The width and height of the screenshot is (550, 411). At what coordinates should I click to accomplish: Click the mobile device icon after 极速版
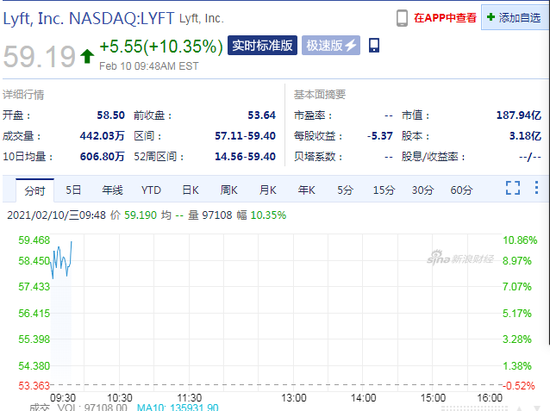(x=374, y=46)
